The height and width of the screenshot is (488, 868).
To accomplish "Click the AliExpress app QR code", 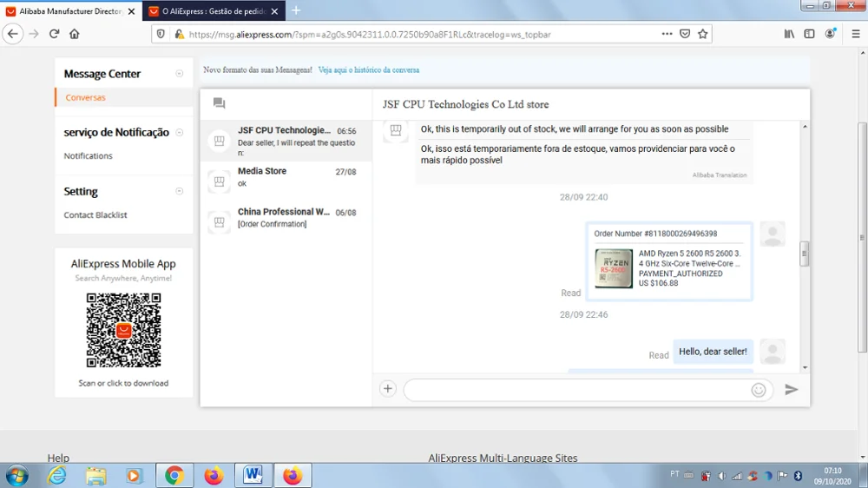I will (x=123, y=330).
